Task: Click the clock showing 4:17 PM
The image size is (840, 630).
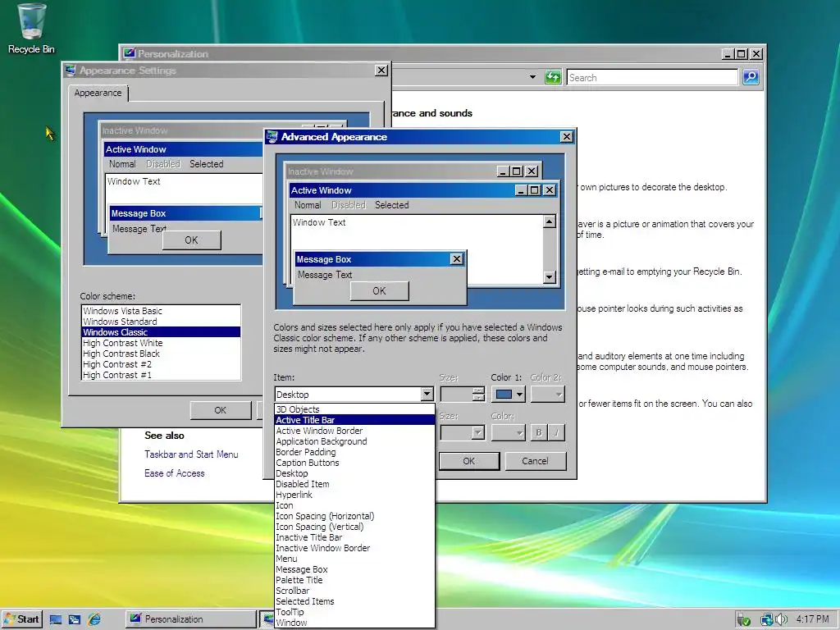Action: tap(812, 619)
